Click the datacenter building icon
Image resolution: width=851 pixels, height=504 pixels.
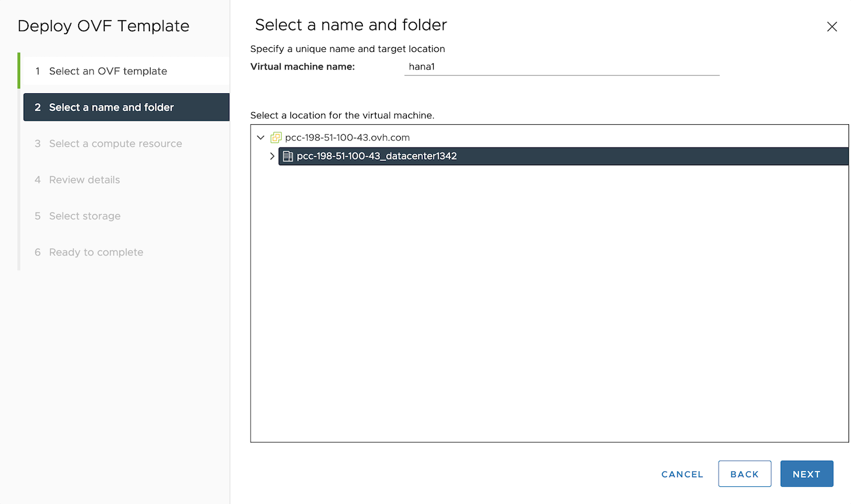[288, 156]
